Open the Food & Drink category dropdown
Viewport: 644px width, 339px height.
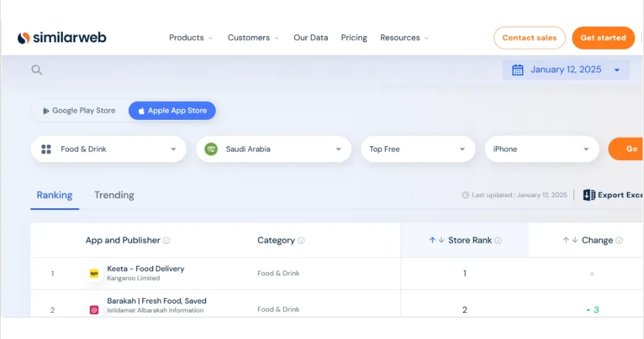point(109,149)
